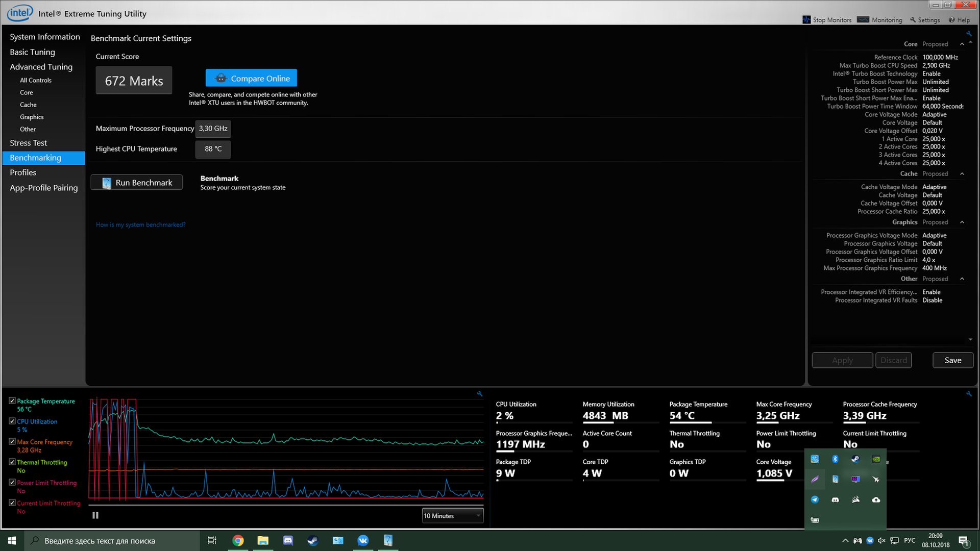Collapse the Cache proposed section
980x551 pixels.
pos(962,174)
